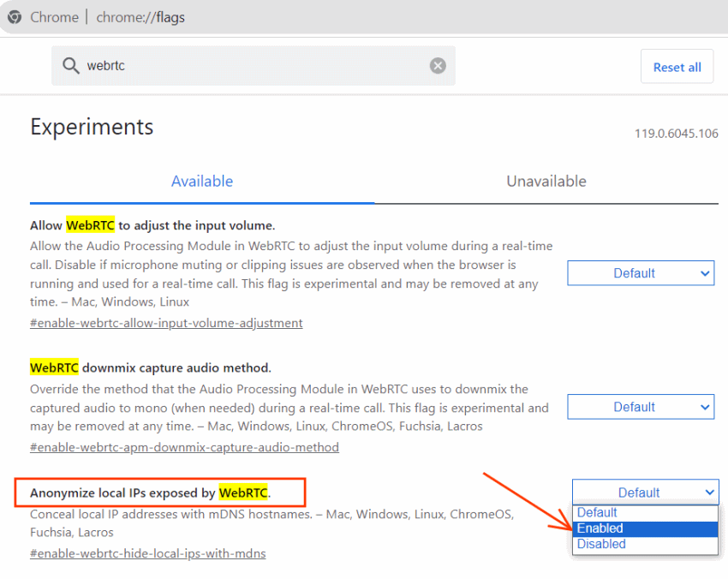Select Disabled in the open dropdown list
Screen dimensions: 728x579
[x=646, y=544]
